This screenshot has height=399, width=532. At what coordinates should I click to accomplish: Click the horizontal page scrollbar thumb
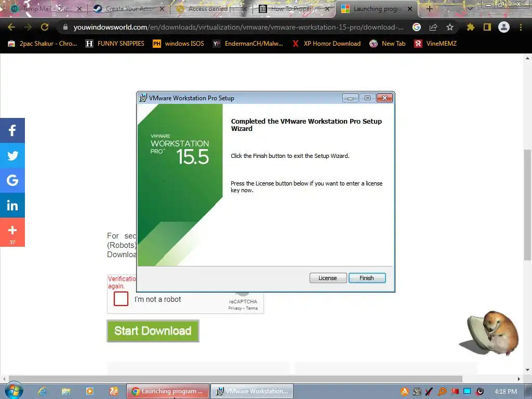click(x=235, y=379)
